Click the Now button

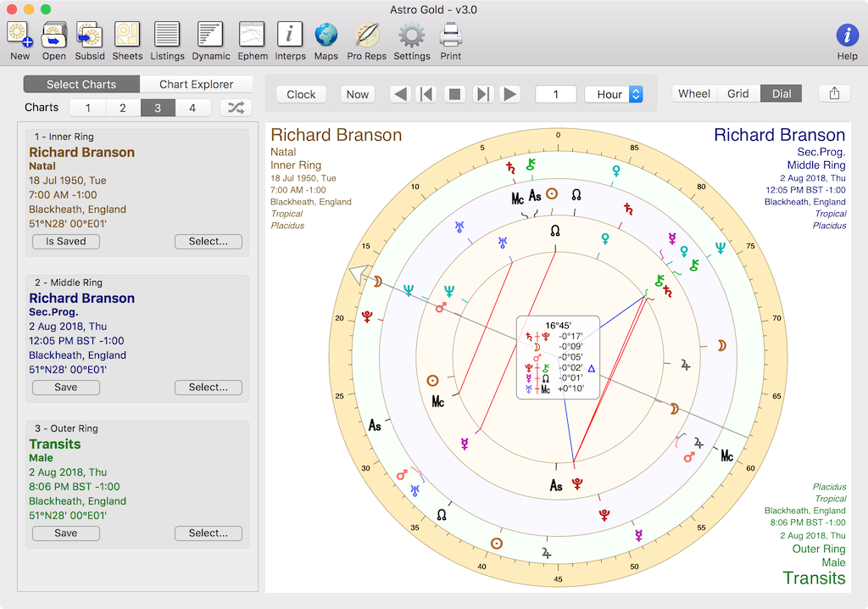pyautogui.click(x=357, y=94)
